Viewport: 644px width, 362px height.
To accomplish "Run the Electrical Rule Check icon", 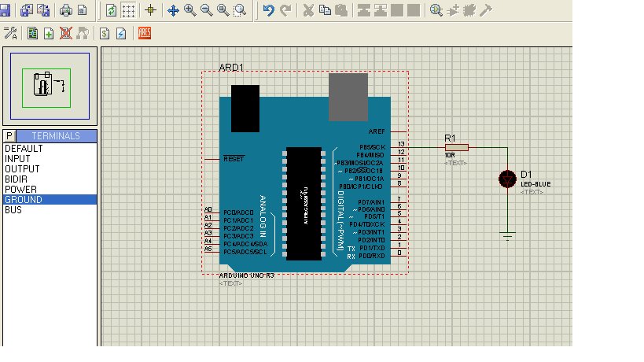I will [121, 33].
